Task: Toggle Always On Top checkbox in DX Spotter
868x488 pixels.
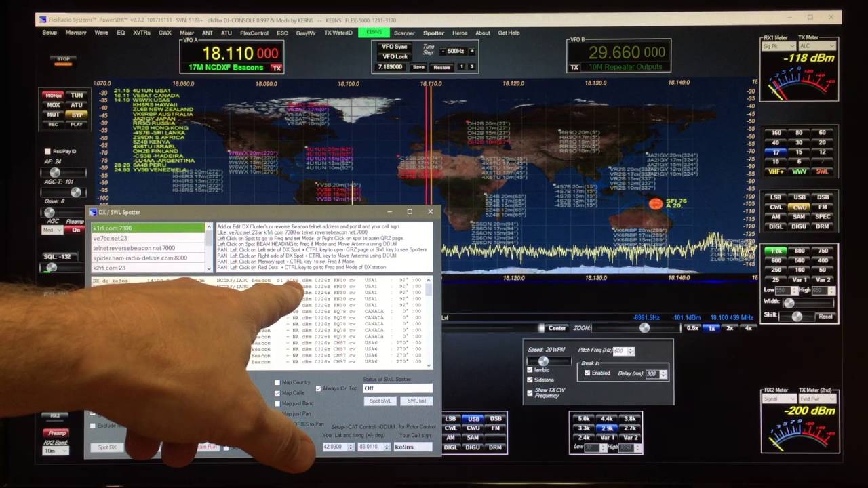Action: click(x=319, y=388)
